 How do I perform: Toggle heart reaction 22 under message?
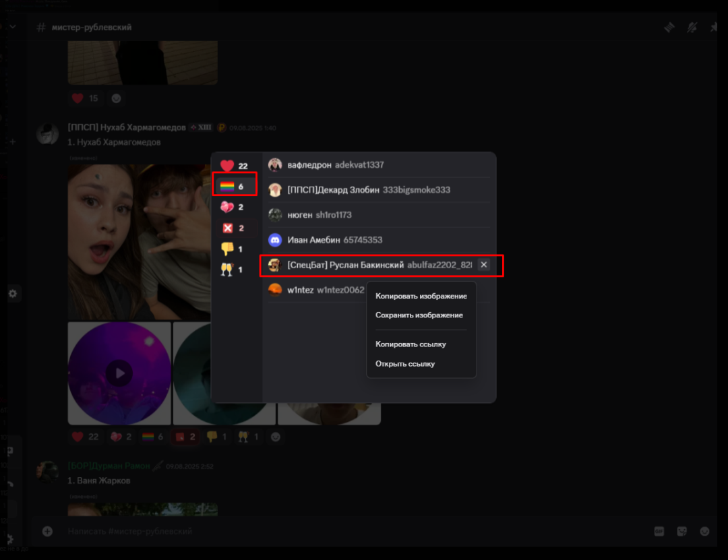(x=86, y=437)
